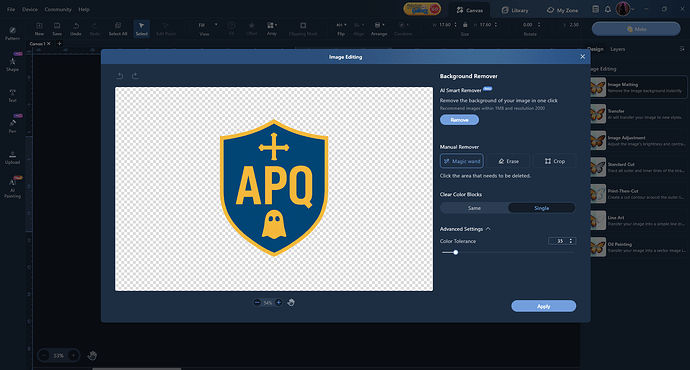Image resolution: width=690 pixels, height=370 pixels.
Task: Click the Offset toolbar icon
Action: tap(251, 29)
